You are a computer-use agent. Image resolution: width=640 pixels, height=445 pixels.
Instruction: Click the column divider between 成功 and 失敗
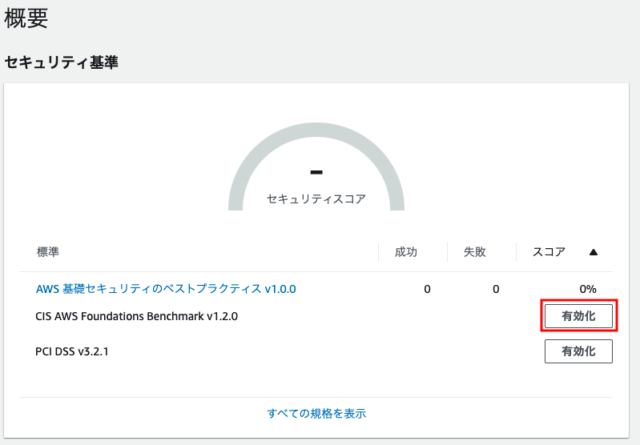(x=447, y=252)
